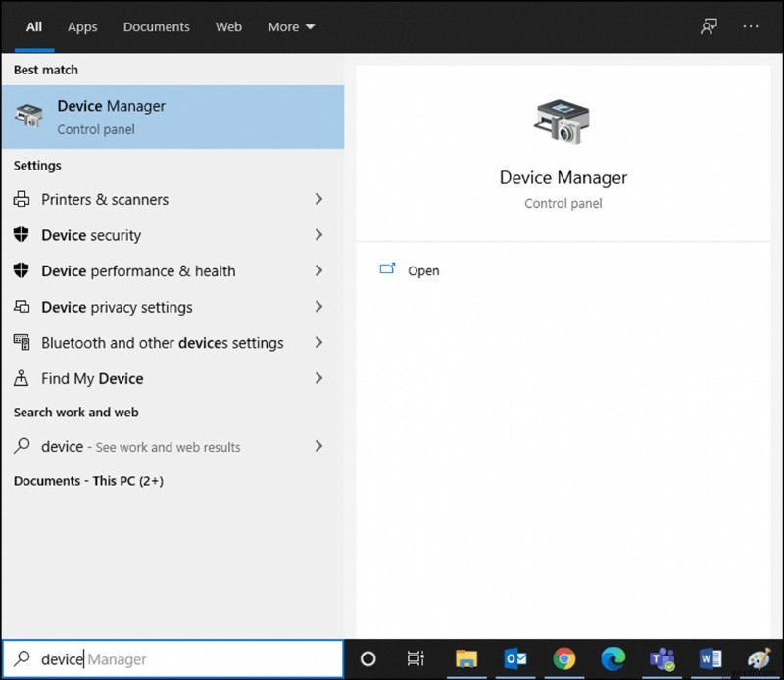
Task: Expand the device web search suggestion
Action: (x=318, y=446)
